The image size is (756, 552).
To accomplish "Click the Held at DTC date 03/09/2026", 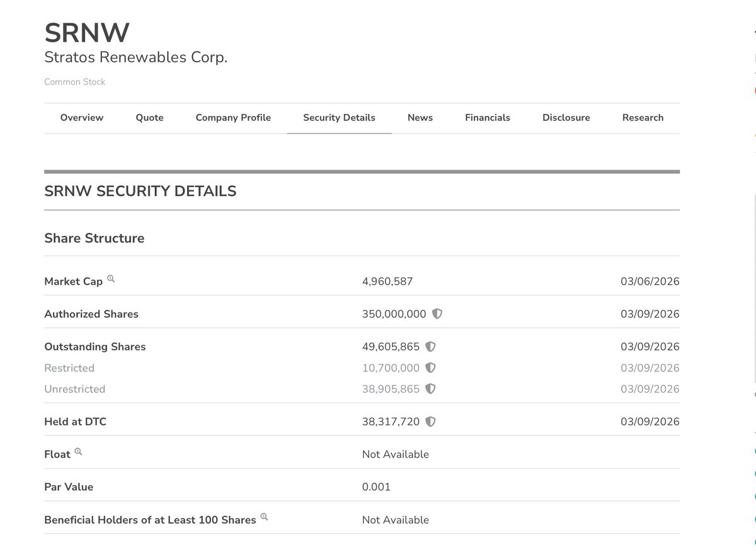I will point(650,422).
